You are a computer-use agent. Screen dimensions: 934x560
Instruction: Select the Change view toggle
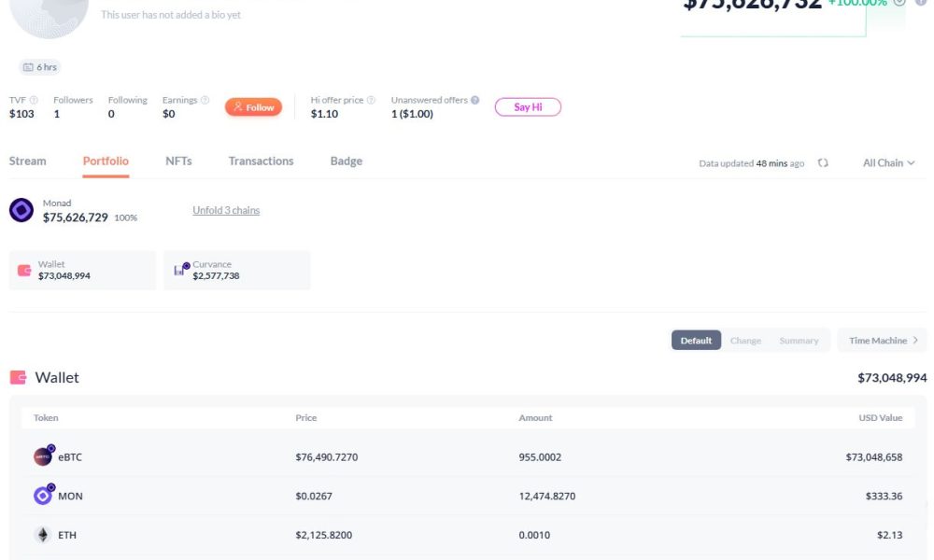pyautogui.click(x=745, y=341)
